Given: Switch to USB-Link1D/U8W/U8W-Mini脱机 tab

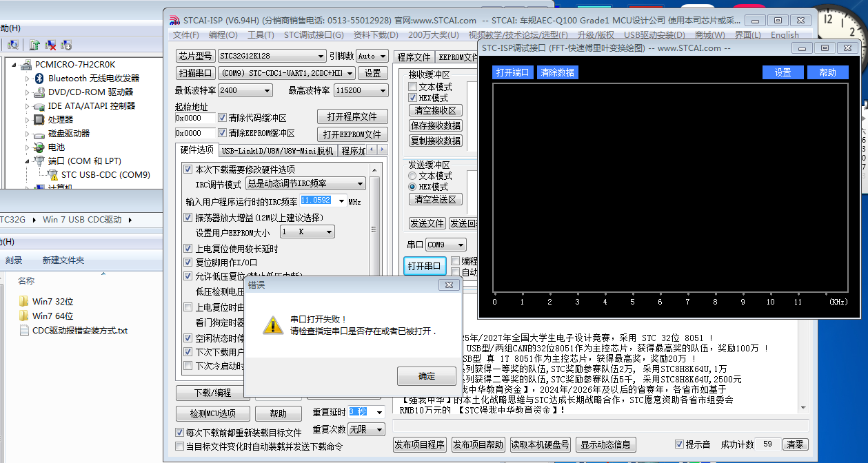Looking at the screenshot, I should [277, 151].
